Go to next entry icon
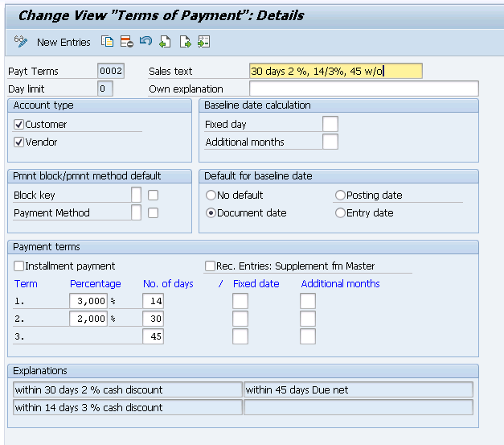Viewport: 504px width, 445px height. [185, 42]
